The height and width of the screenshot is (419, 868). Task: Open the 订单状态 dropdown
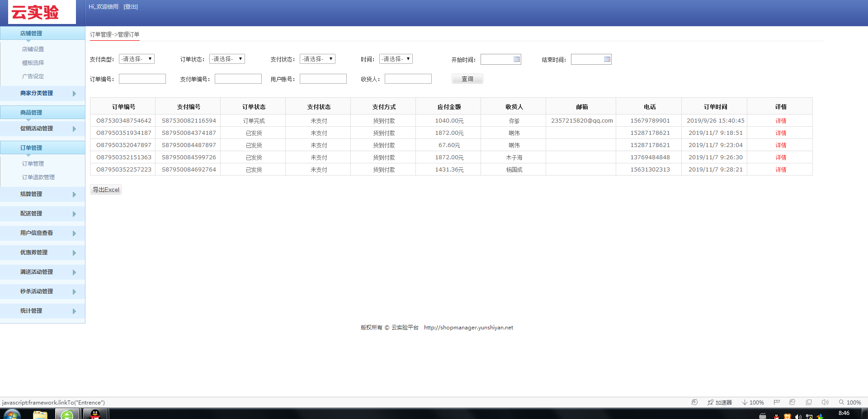[227, 59]
